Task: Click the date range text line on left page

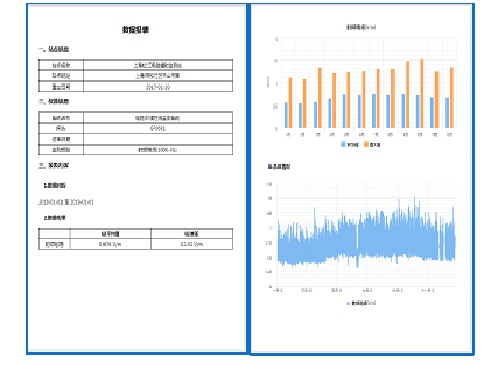Action: pyautogui.click(x=66, y=202)
